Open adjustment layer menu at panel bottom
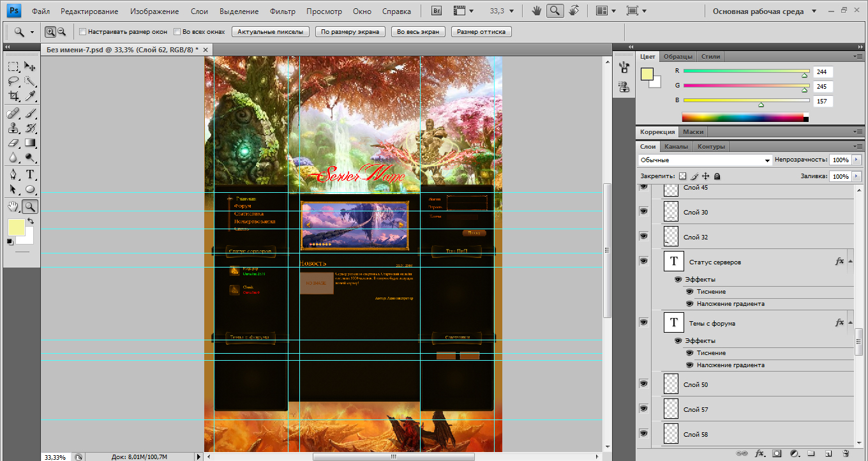 click(x=795, y=453)
